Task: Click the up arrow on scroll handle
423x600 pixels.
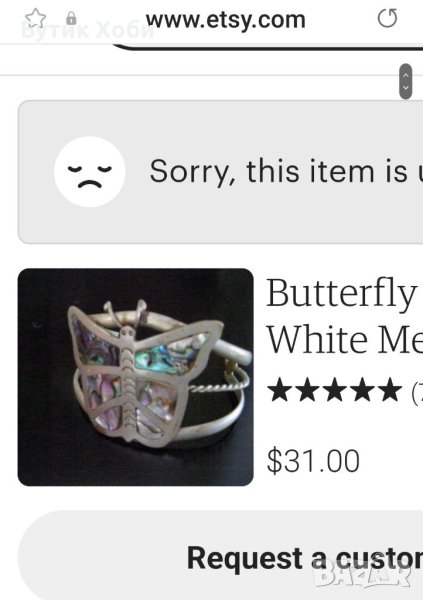Action: coord(406,75)
